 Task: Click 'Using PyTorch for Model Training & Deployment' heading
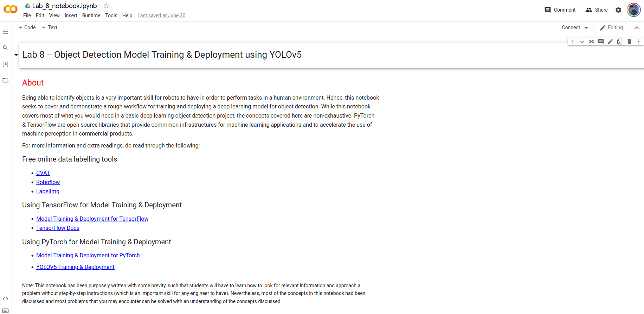pos(96,242)
